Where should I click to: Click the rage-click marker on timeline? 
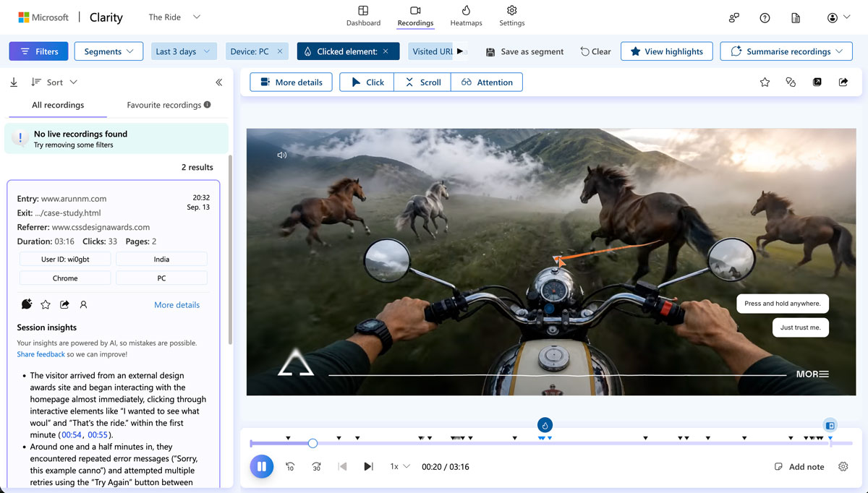click(545, 425)
